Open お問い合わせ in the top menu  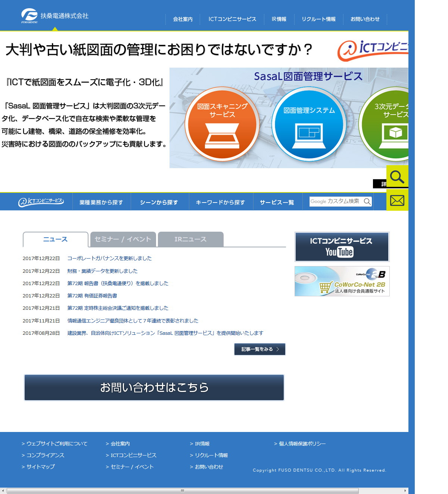365,19
